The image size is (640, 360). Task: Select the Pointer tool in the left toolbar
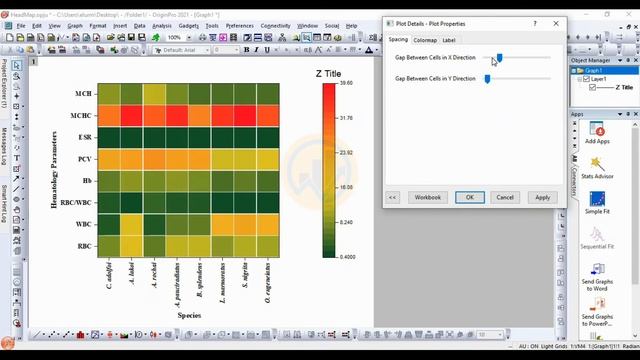pos(16,65)
